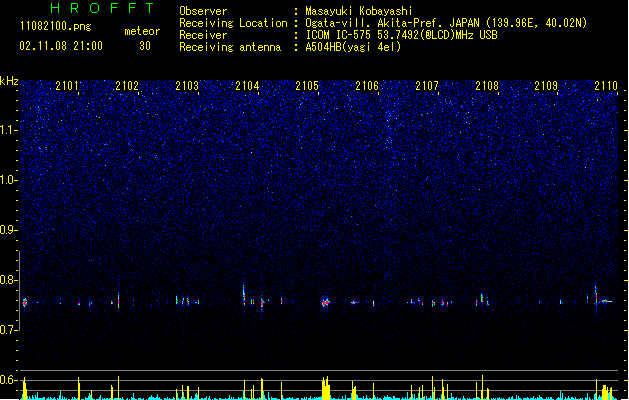
Task: Click the Receiver field label
Action: click(x=203, y=35)
